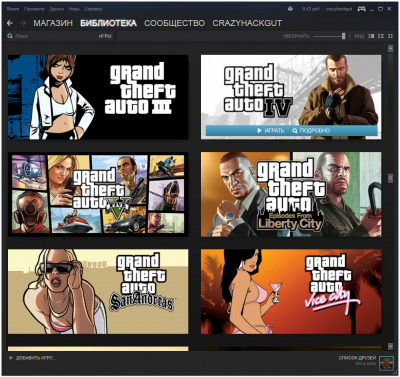Switch to the small grid view icon
The image size is (400, 377).
381,36
